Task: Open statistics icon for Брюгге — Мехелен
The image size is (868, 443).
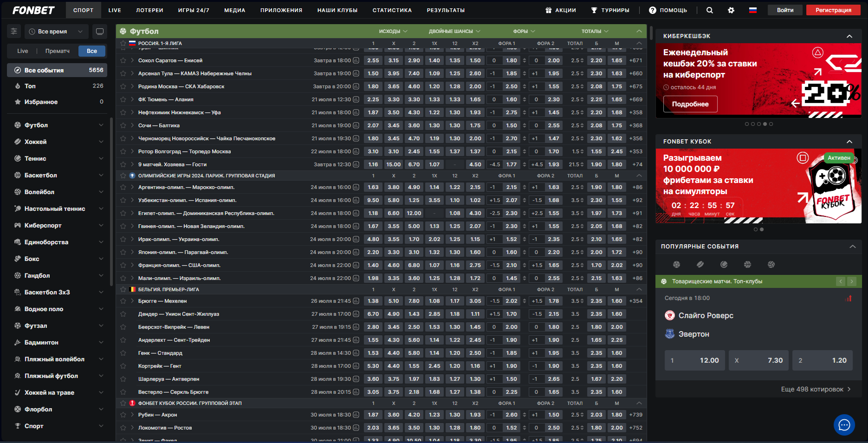Action: pyautogui.click(x=356, y=301)
